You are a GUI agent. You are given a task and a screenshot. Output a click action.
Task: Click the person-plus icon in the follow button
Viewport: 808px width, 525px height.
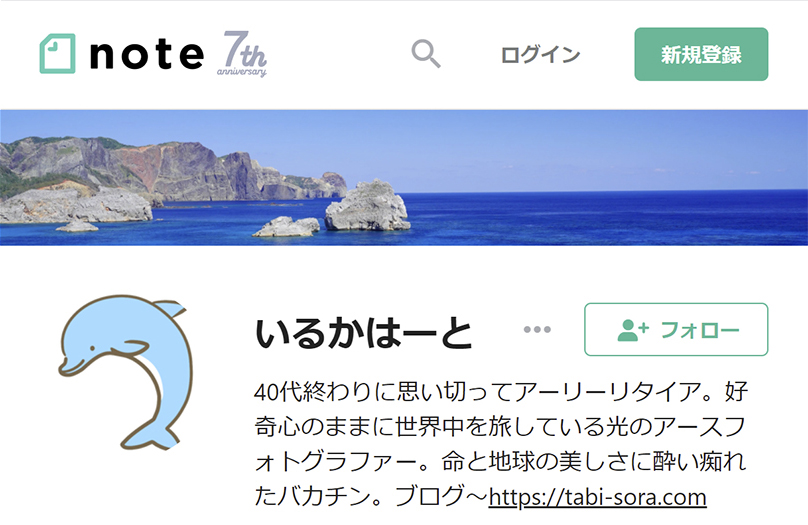coord(633,330)
